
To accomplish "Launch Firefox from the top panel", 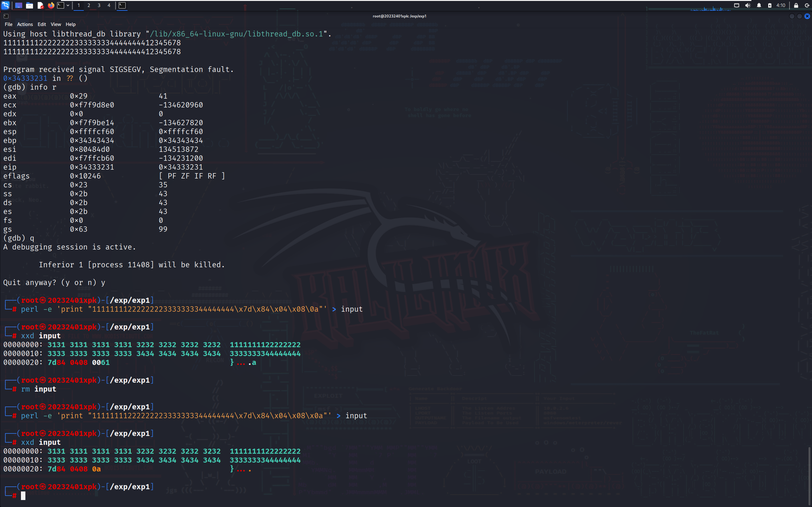I will pos(51,5).
